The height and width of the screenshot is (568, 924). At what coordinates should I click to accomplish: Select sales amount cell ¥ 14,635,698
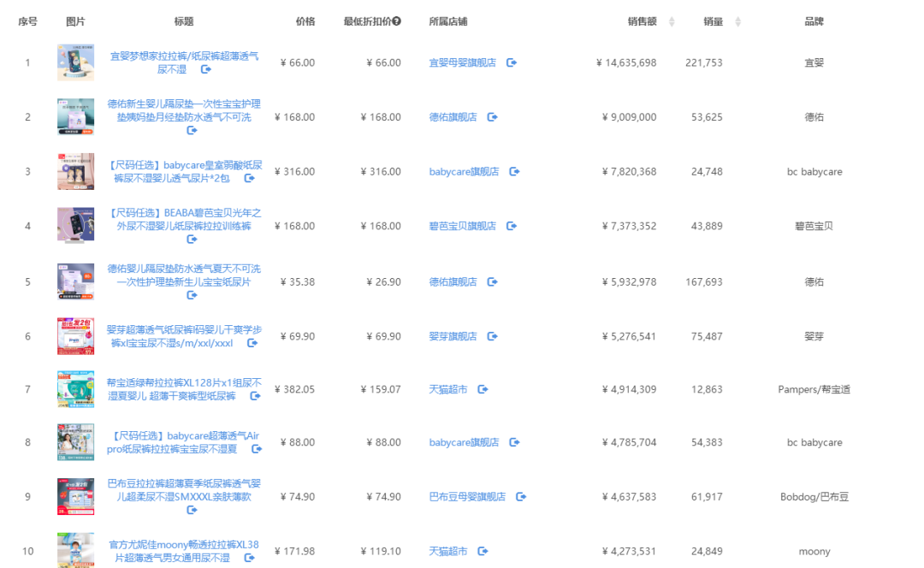pyautogui.click(x=626, y=62)
